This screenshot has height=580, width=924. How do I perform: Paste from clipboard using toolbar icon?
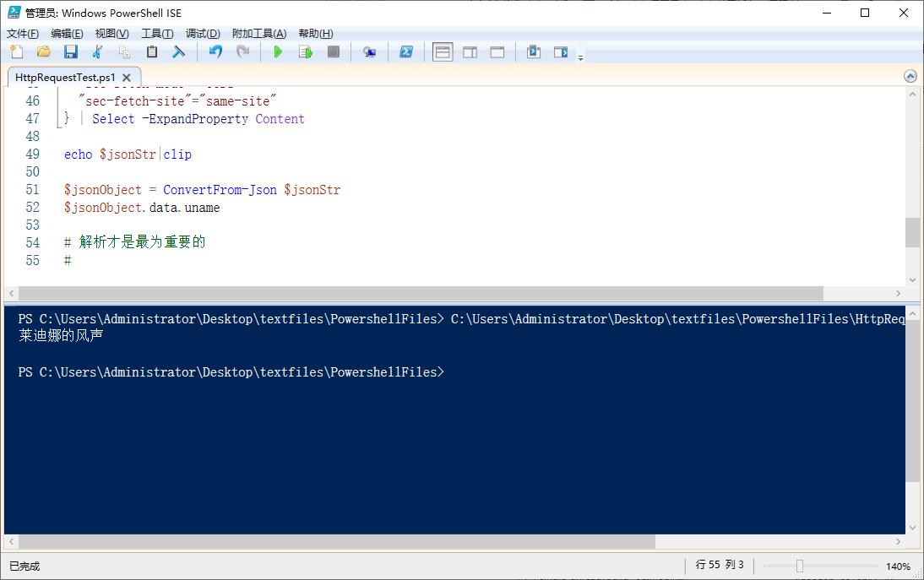[x=152, y=52]
